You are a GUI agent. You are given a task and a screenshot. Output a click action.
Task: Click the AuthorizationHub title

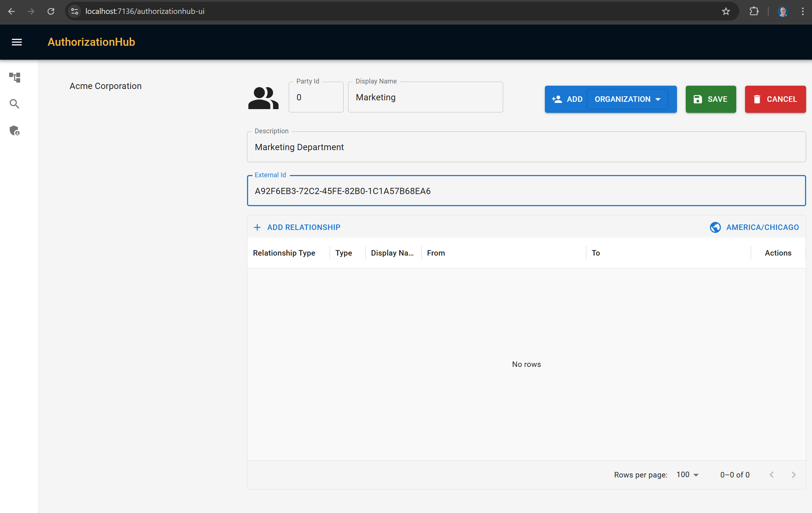pyautogui.click(x=91, y=42)
